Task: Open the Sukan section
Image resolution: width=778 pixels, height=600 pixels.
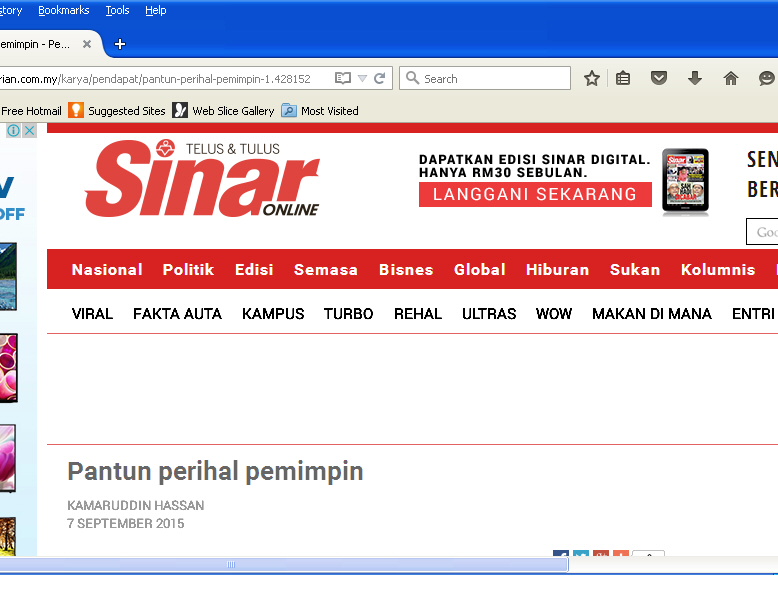Action: 635,269
